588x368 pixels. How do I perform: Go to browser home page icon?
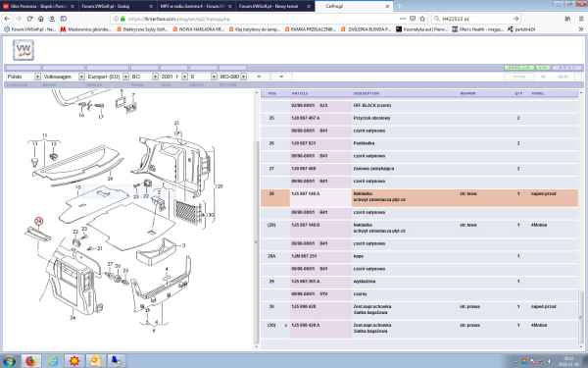pyautogui.click(x=41, y=19)
